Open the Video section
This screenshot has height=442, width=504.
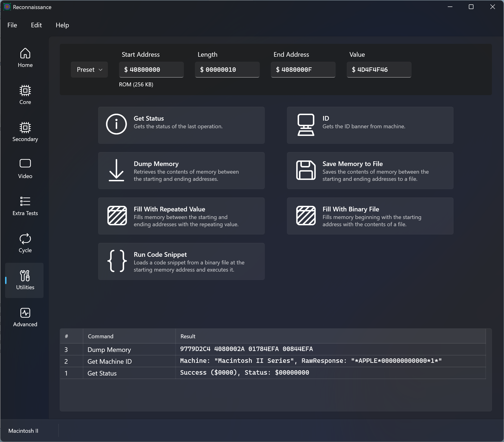(25, 169)
